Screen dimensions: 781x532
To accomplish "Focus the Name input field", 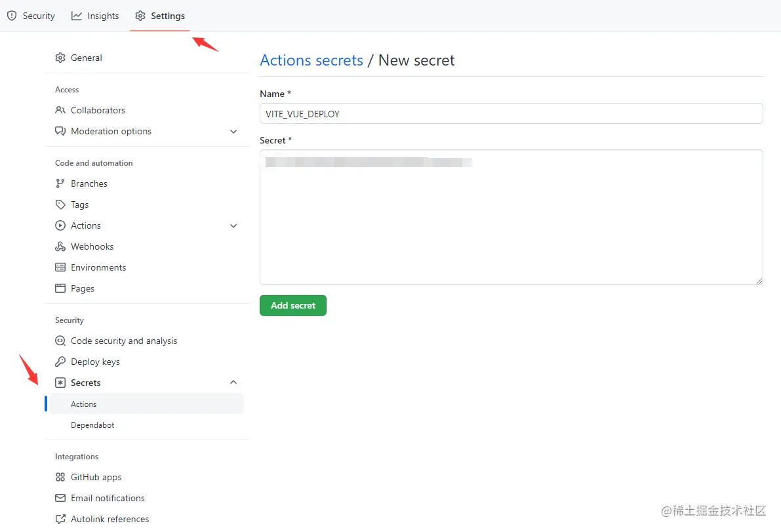I will point(511,113).
